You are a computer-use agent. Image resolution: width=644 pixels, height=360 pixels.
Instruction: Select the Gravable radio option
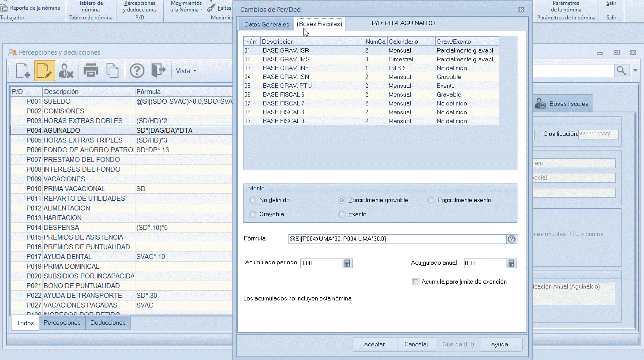pyautogui.click(x=253, y=214)
